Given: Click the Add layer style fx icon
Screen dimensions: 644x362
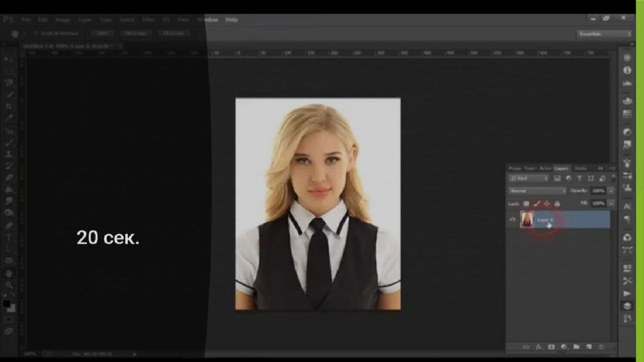Looking at the screenshot, I should (x=539, y=347).
